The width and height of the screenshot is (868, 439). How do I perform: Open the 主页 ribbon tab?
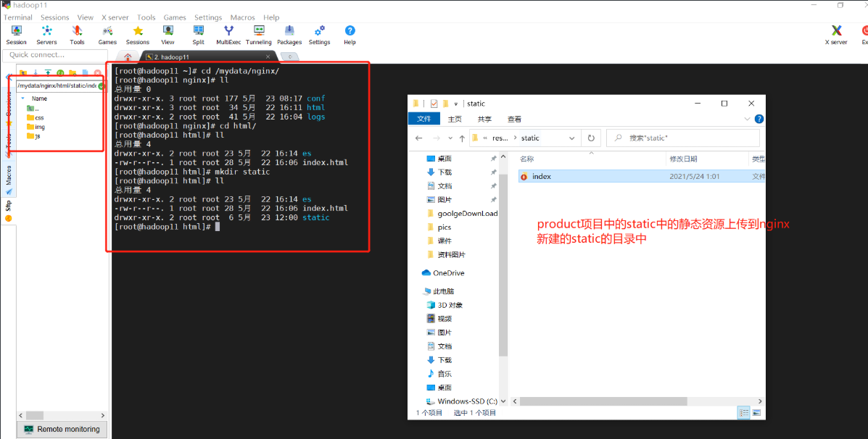(x=455, y=119)
